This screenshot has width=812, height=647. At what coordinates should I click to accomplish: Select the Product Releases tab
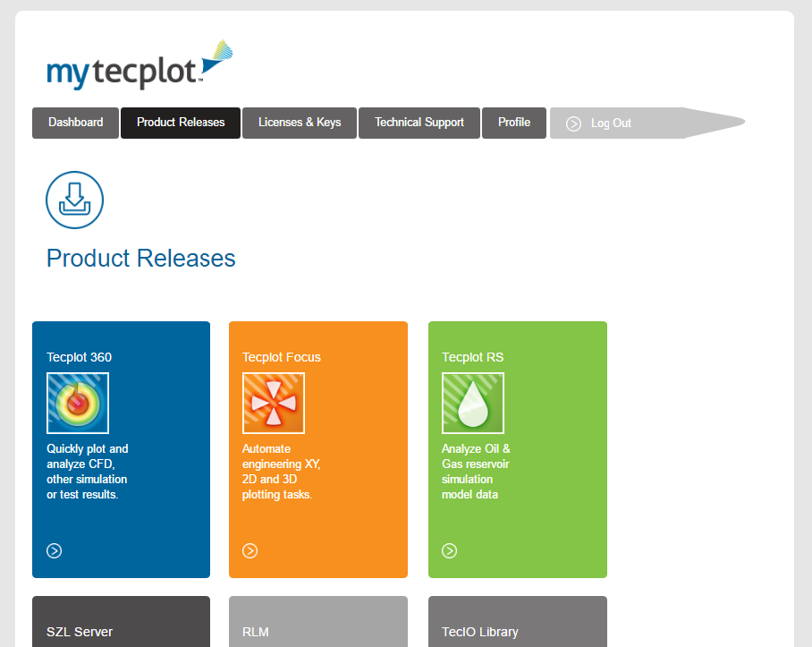click(x=181, y=123)
